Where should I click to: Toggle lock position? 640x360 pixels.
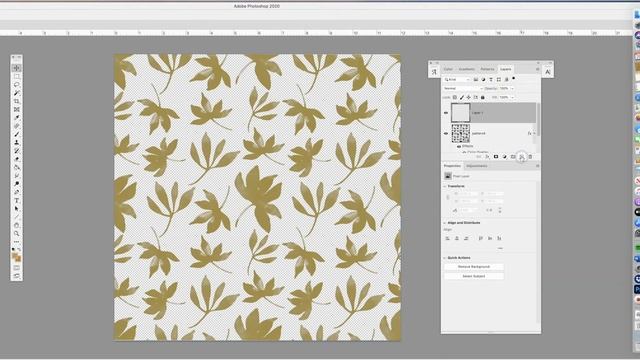(x=469, y=97)
